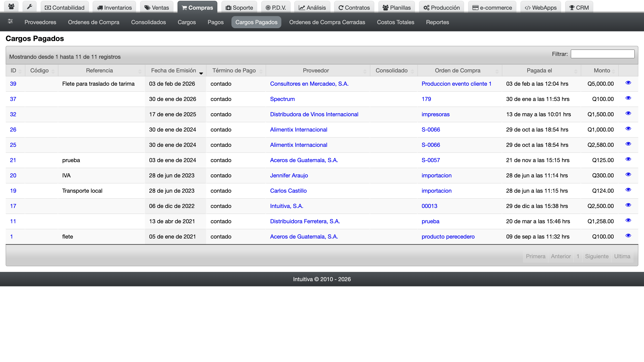
Task: Open eye icon for charge 17
Action: (628, 205)
